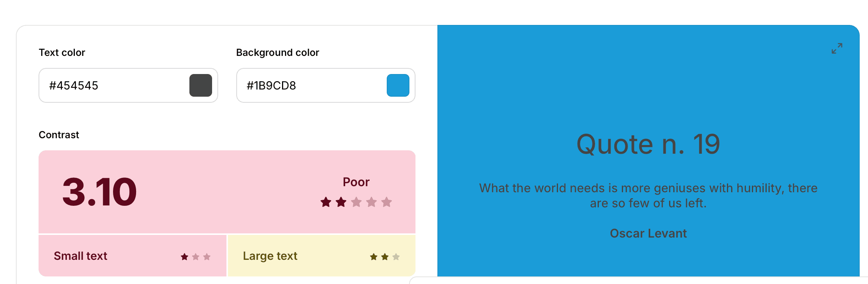Open the blue background color swatch
The image size is (868, 284).
pos(398,85)
